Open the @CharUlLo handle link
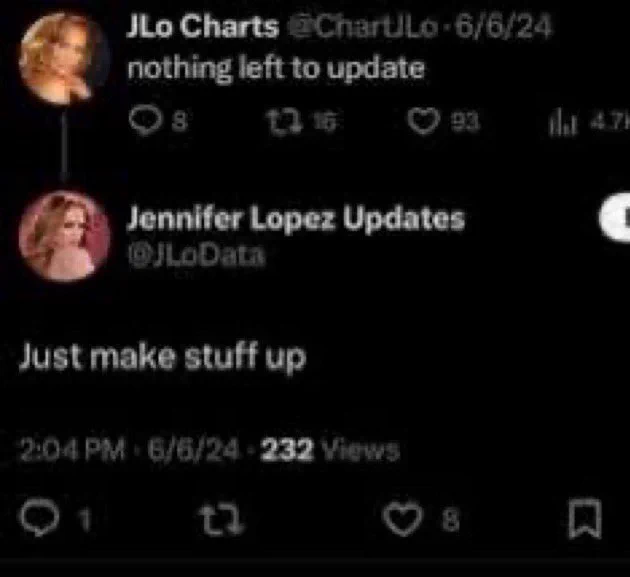630x577 pixels. [x=364, y=27]
